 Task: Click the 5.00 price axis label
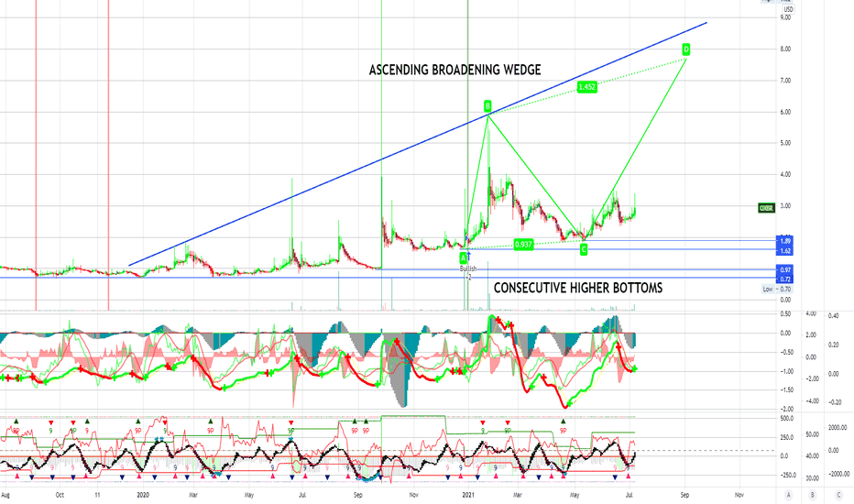[785, 143]
